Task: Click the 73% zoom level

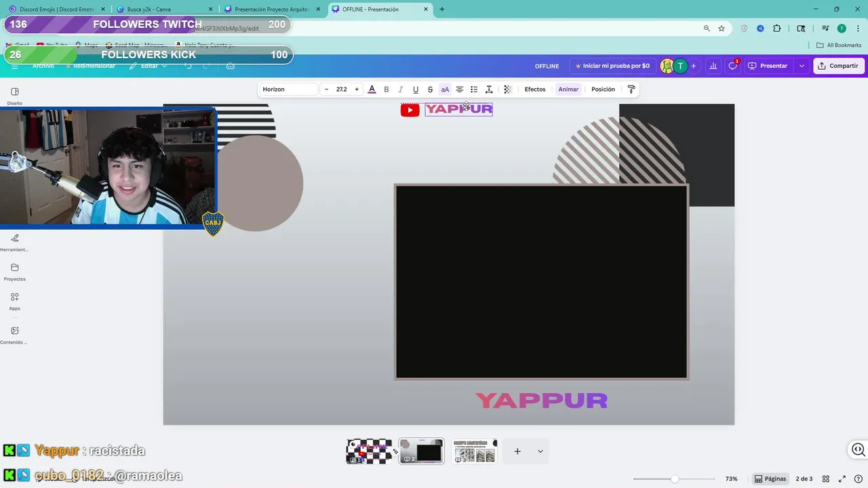Action: coord(731,479)
